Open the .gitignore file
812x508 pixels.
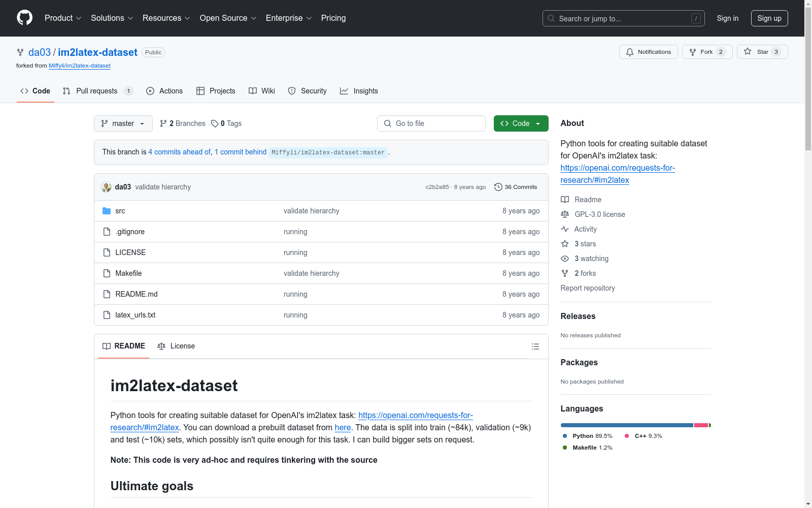pos(130,232)
